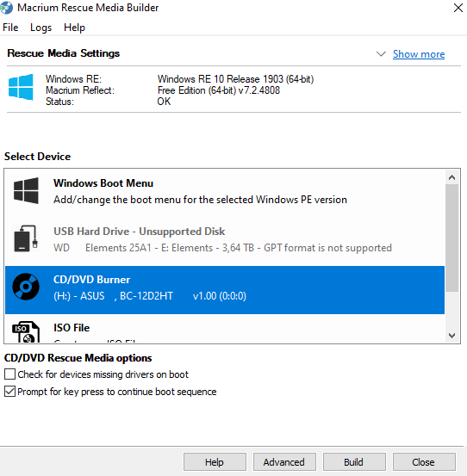Click the Select Device heading

(37, 157)
